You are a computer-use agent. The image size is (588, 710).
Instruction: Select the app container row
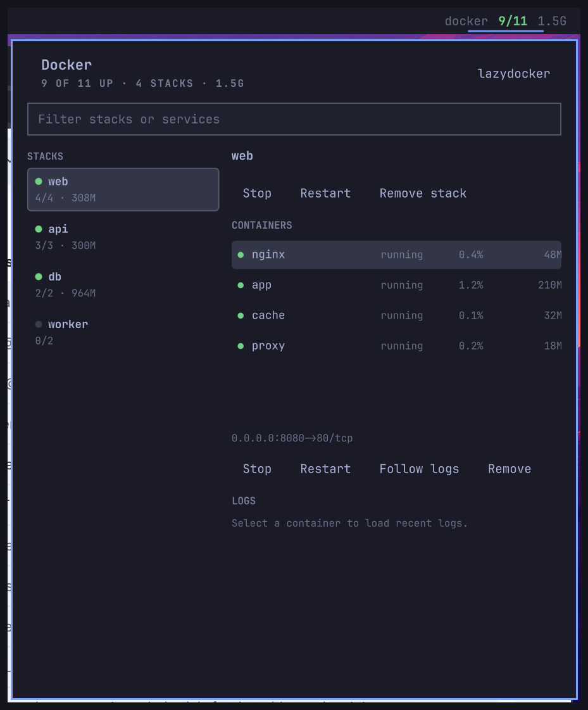pyautogui.click(x=396, y=285)
